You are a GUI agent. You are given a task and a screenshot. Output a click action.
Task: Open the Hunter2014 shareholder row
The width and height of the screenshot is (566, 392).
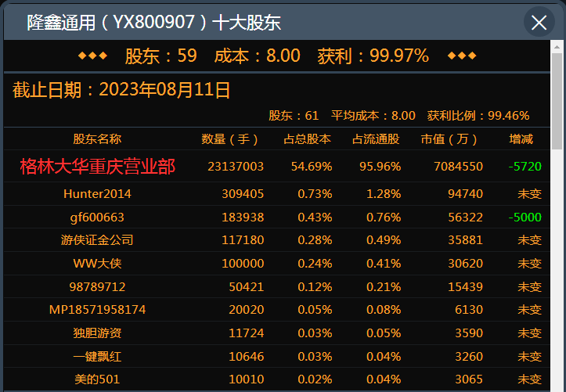point(97,193)
